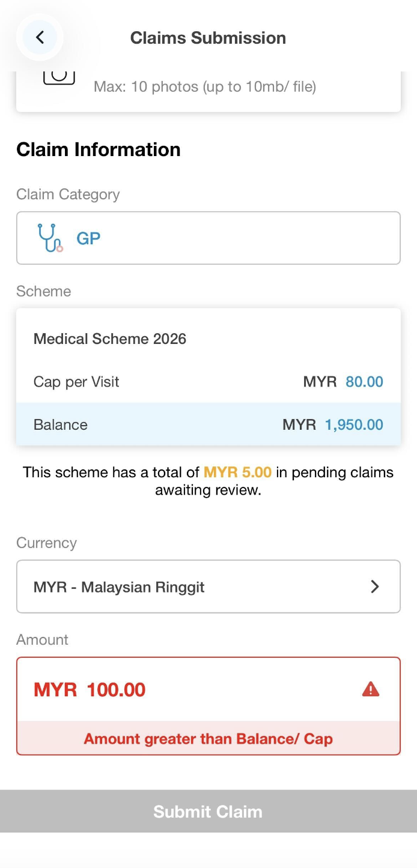Tap the 1,950.00 balance value
Screen dimensions: 417x868
tap(354, 424)
